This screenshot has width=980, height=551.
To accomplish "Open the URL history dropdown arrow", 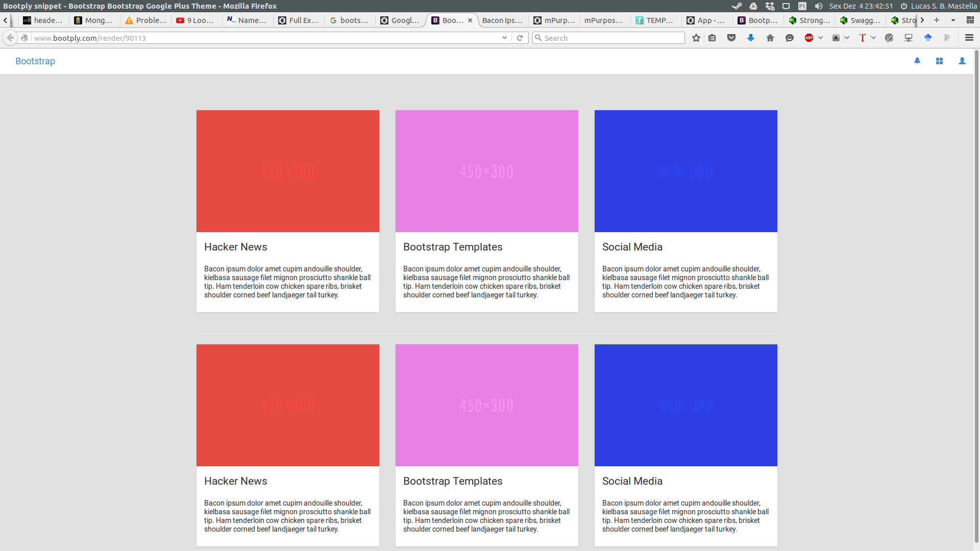I will (x=504, y=38).
